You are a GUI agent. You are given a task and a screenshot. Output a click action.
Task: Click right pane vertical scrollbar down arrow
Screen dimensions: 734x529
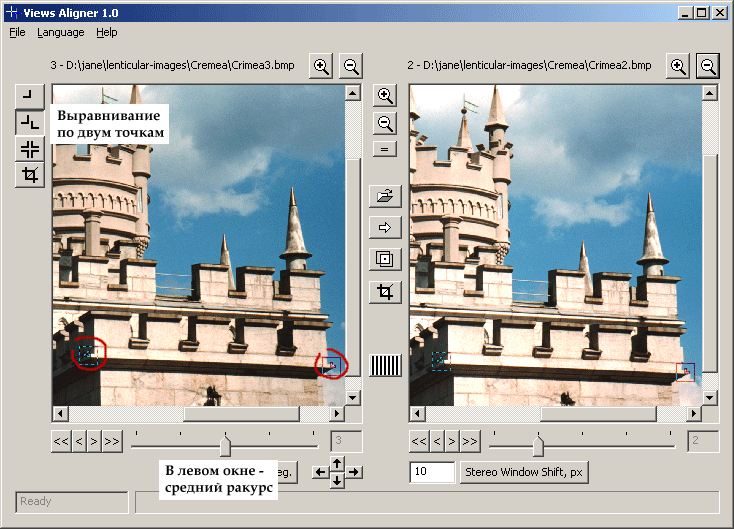(710, 398)
